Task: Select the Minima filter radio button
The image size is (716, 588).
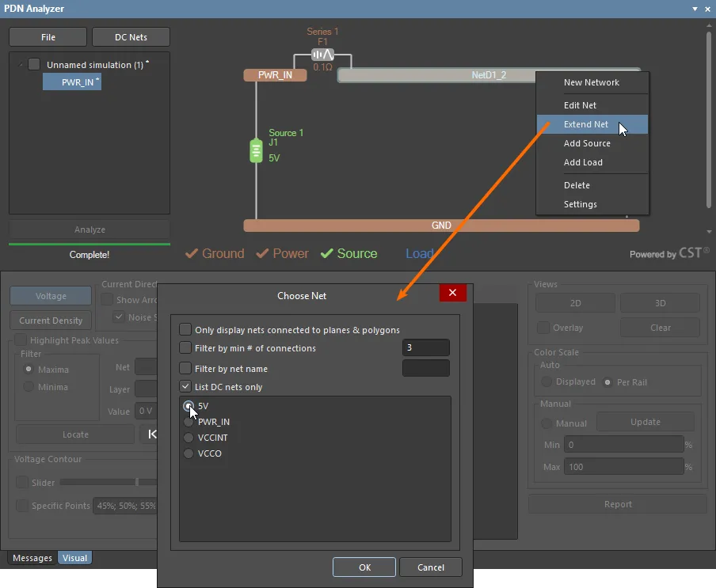Action: pos(29,386)
